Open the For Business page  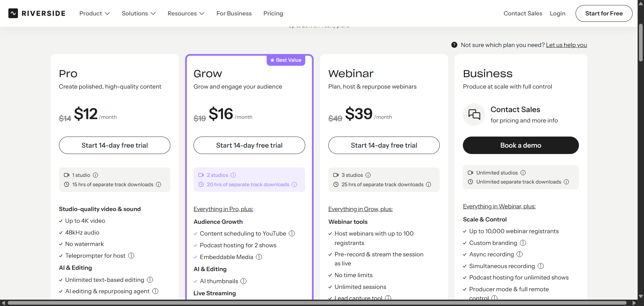click(x=234, y=13)
